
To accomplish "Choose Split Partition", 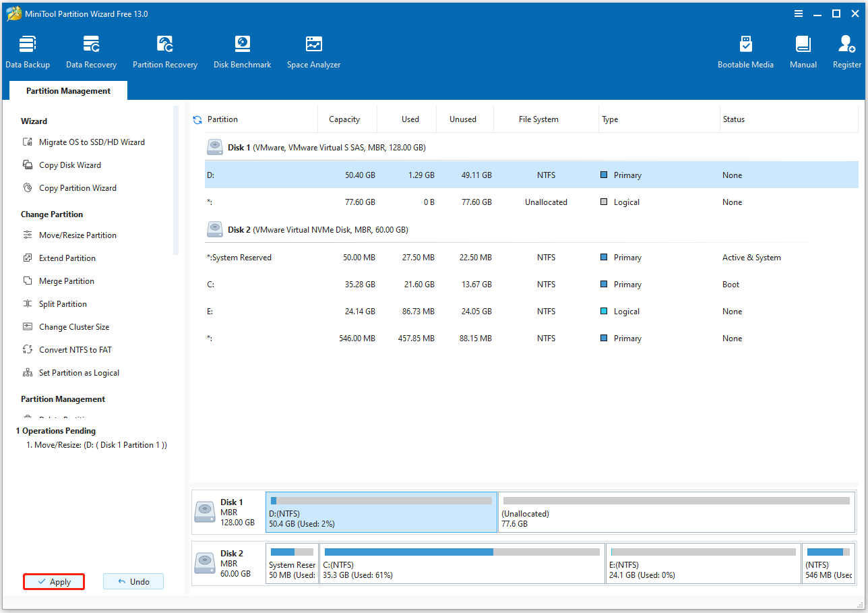I will (x=63, y=303).
